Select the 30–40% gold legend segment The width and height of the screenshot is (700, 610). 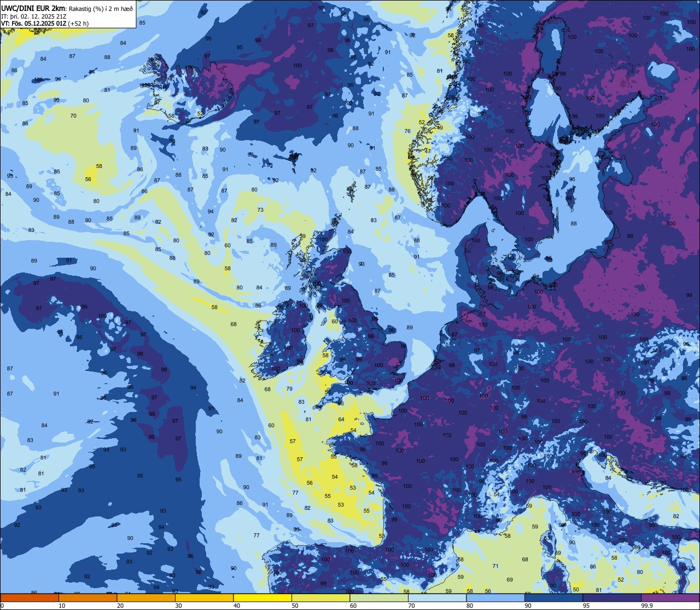[x=204, y=597]
